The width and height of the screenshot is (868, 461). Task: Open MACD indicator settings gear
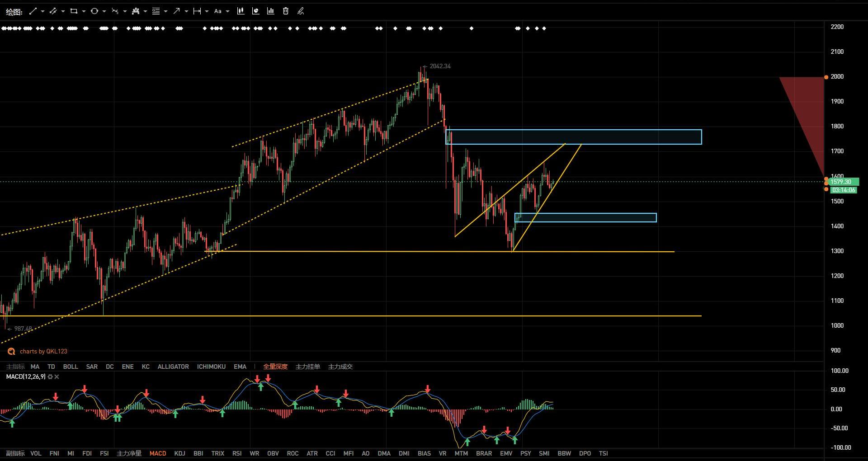pos(50,376)
